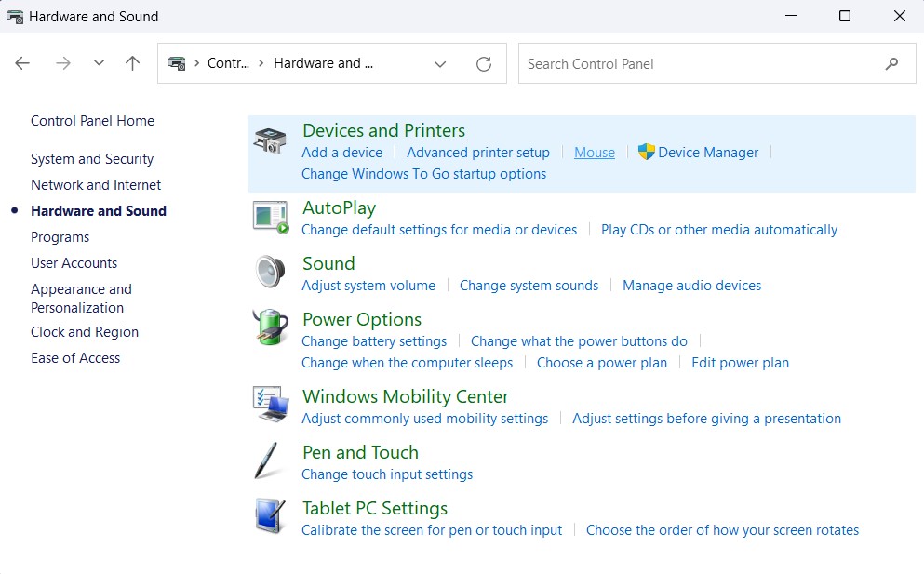Choose the order of screen rotation
Image resolution: width=924 pixels, height=574 pixels.
(x=722, y=530)
